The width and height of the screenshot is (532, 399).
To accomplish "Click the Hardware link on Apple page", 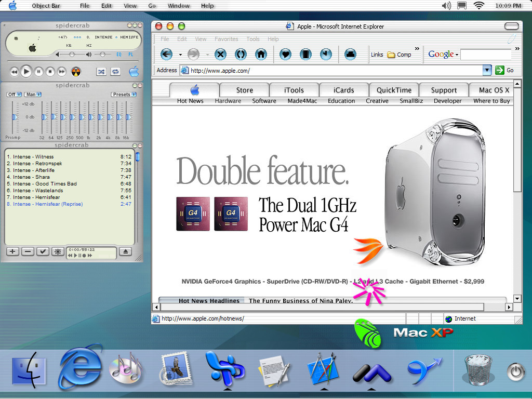I will [x=228, y=101].
